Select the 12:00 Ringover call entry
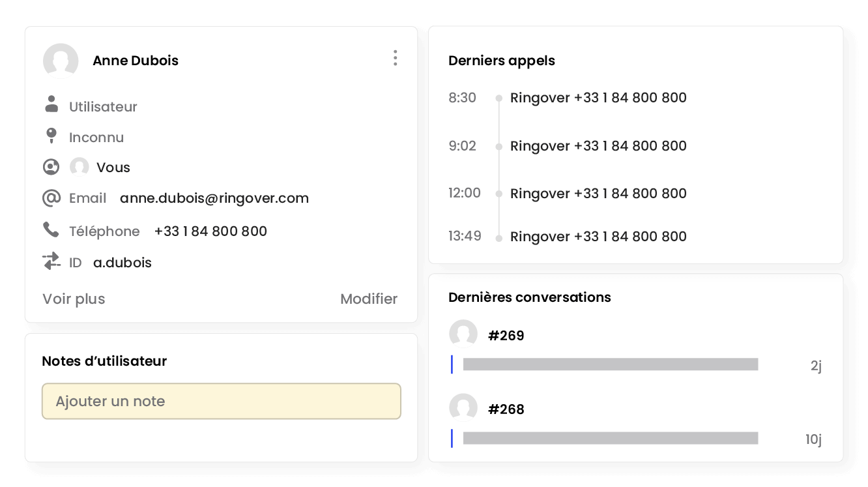 [598, 193]
